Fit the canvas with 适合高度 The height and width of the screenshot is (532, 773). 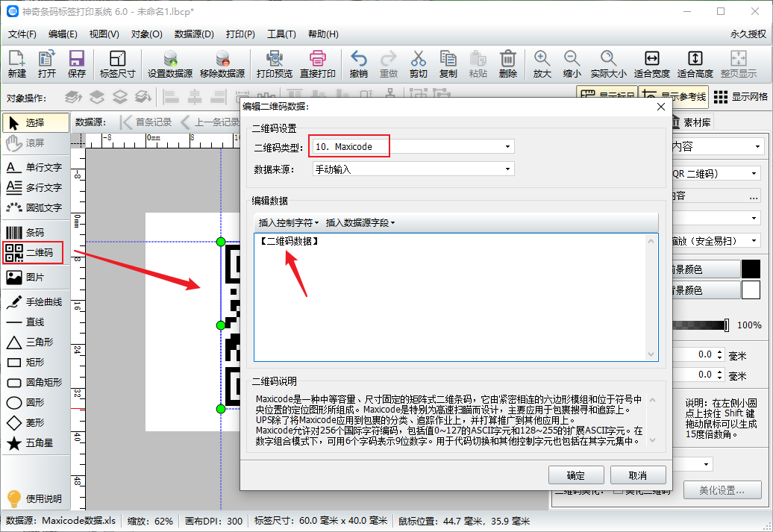695,64
